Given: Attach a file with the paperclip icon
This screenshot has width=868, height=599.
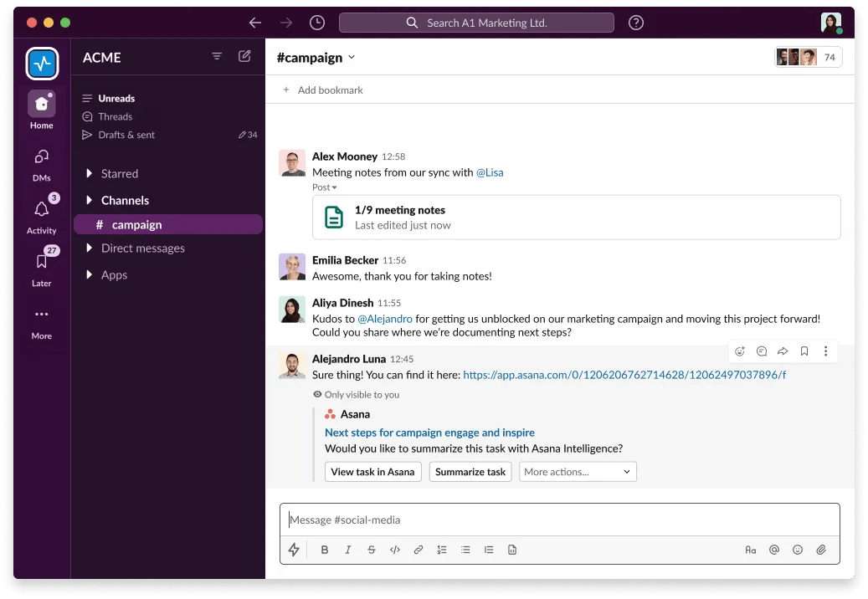Looking at the screenshot, I should click(x=821, y=550).
